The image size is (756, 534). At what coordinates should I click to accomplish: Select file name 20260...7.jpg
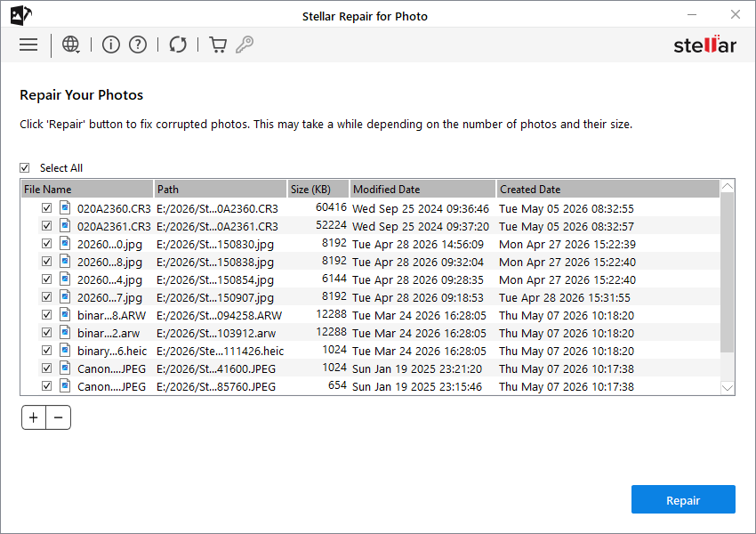click(110, 297)
